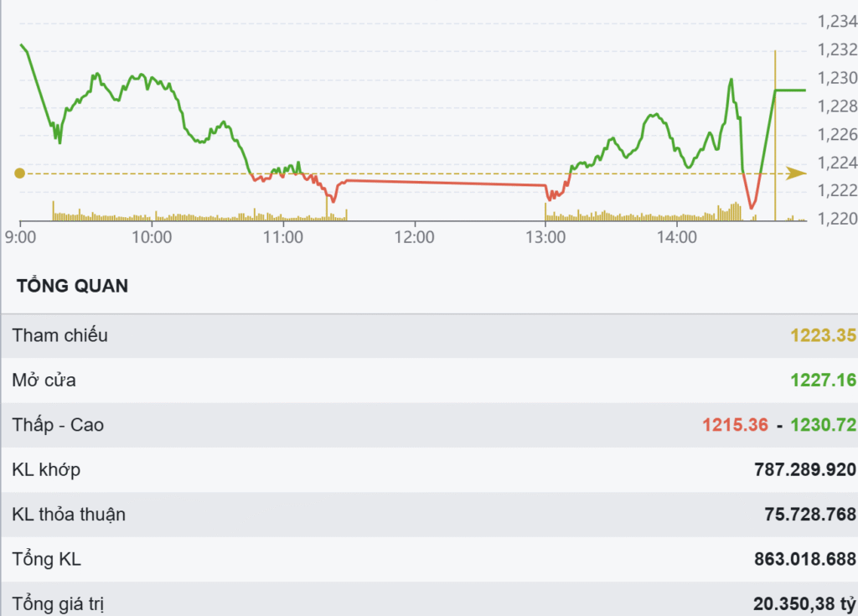Image resolution: width=858 pixels, height=616 pixels.
Task: Click the KL thỏa thuận row label
Action: click(x=69, y=514)
